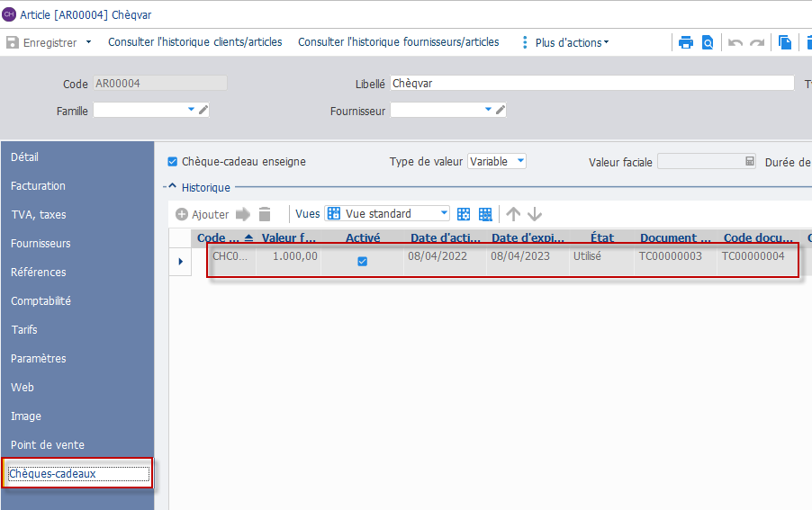Click the first grid view settings icon

(x=464, y=214)
